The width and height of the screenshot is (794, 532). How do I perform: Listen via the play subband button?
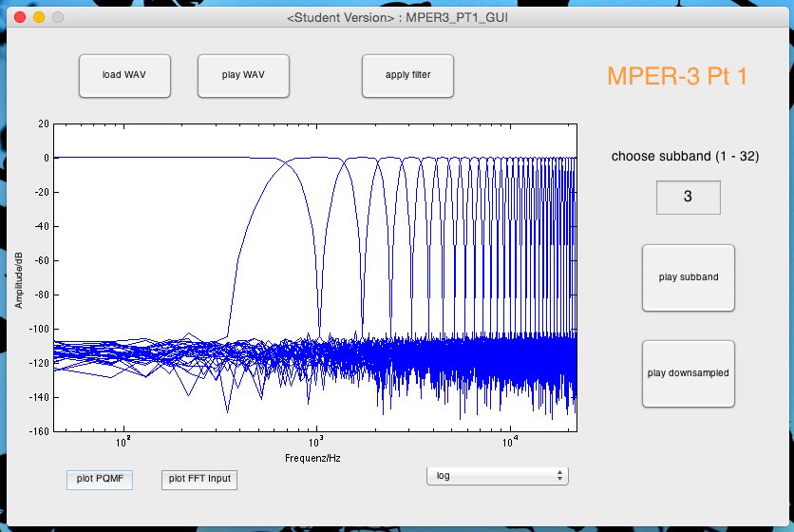[x=689, y=277]
